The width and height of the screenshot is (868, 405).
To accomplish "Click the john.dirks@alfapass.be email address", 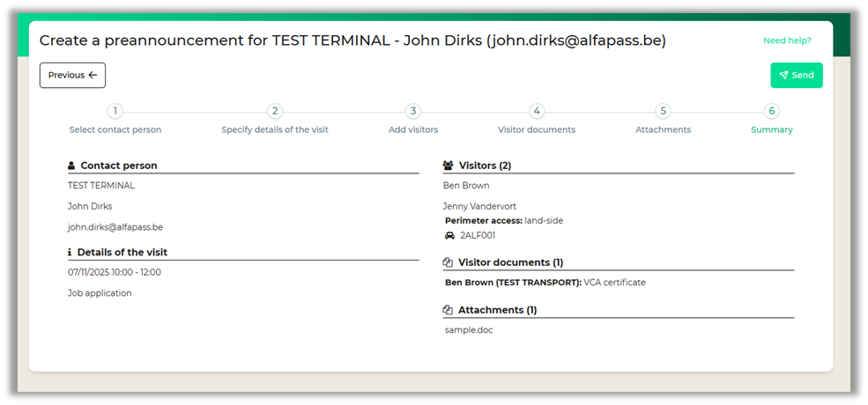I will tap(115, 227).
